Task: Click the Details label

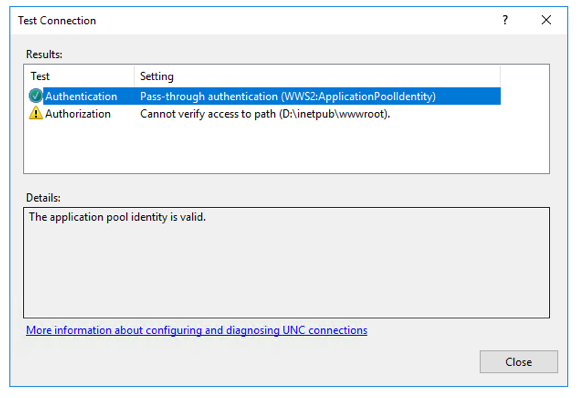Action: (43, 198)
